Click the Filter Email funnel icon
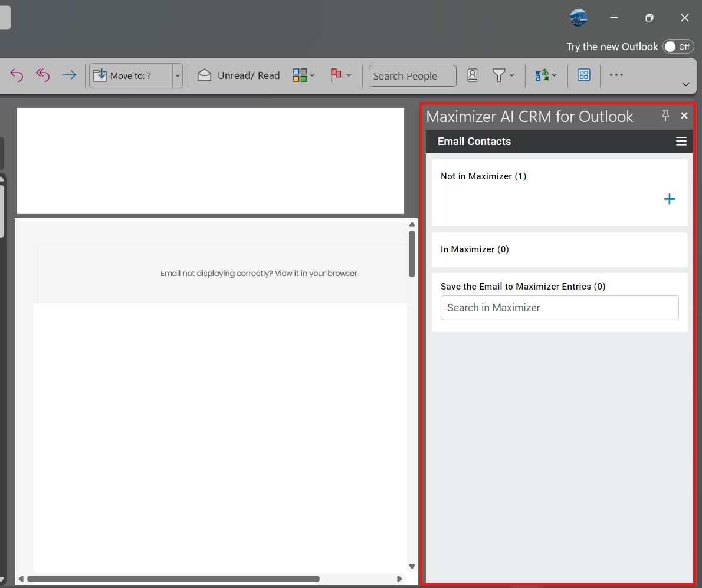Image resolution: width=702 pixels, height=588 pixels. click(498, 75)
